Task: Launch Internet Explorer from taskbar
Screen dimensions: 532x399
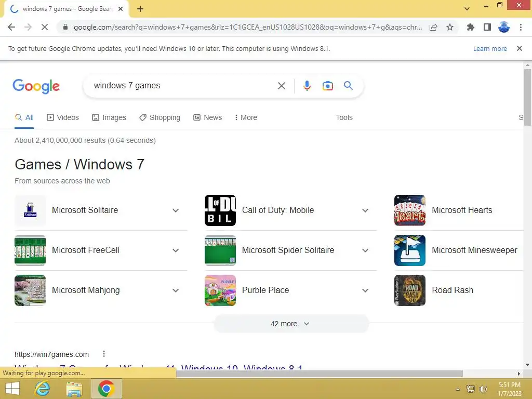Action: 43,389
